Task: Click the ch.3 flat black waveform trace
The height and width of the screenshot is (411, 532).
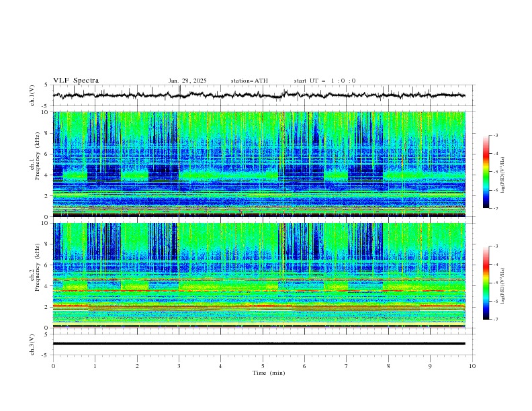Action: [x=259, y=344]
